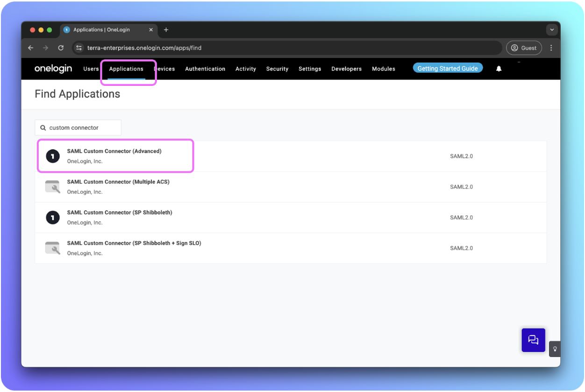Open site information icon in address bar
The image size is (585, 392).
[x=79, y=48]
